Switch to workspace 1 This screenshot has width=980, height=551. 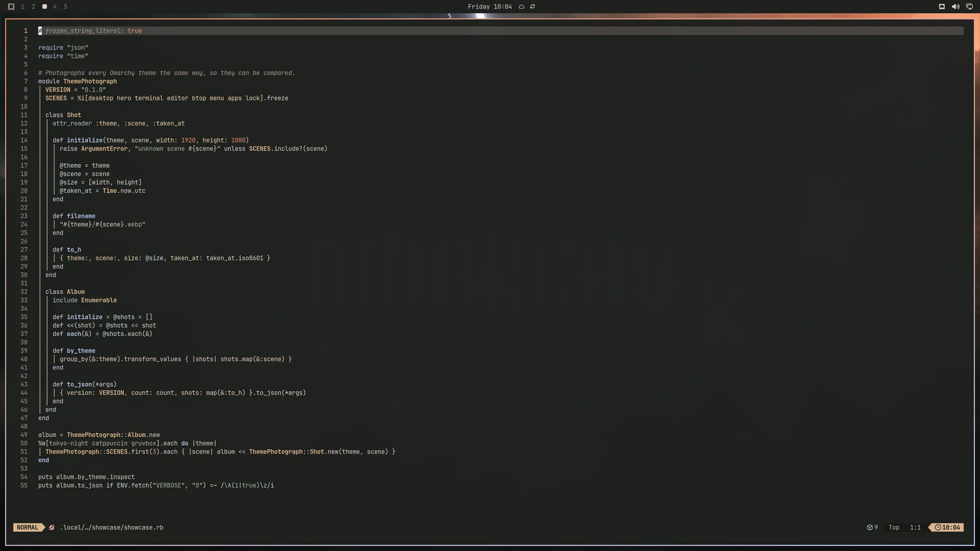point(22,7)
